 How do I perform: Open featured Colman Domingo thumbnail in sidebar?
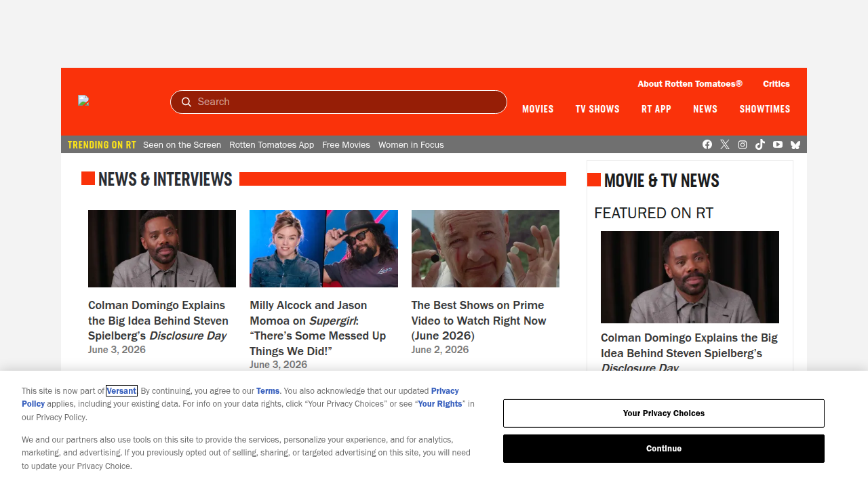click(x=690, y=277)
